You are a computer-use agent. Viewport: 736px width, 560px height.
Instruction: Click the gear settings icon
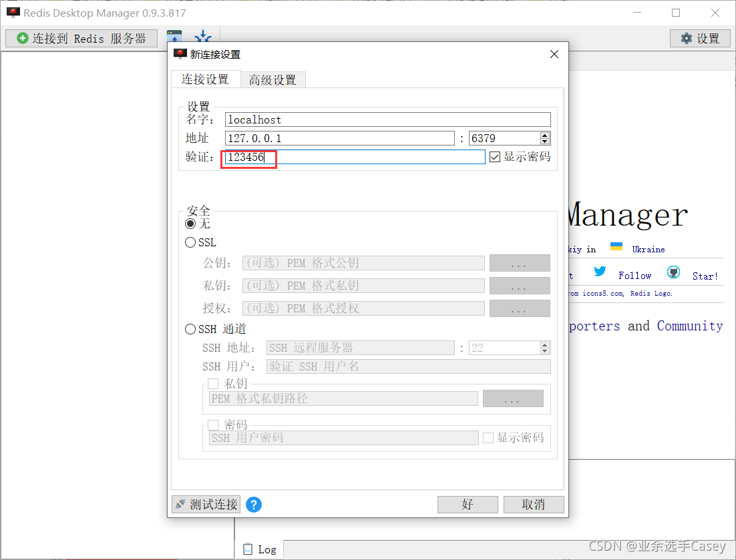point(687,38)
